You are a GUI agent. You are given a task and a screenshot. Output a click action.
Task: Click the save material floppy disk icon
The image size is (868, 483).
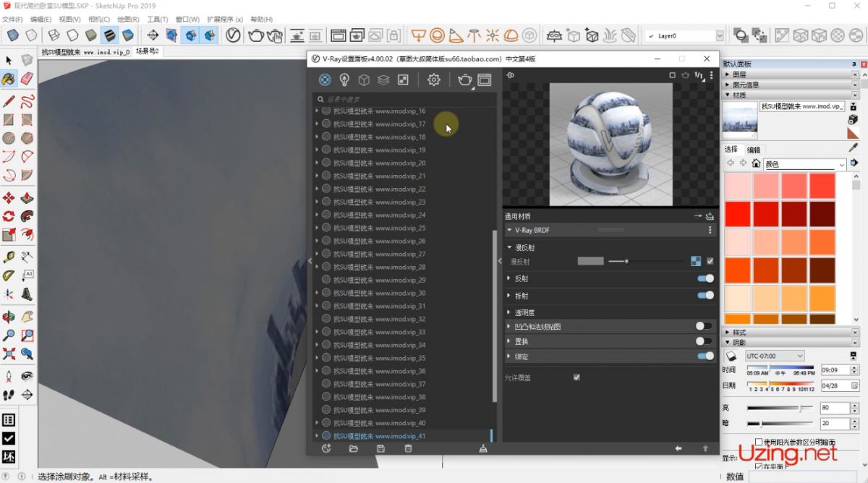(x=380, y=448)
